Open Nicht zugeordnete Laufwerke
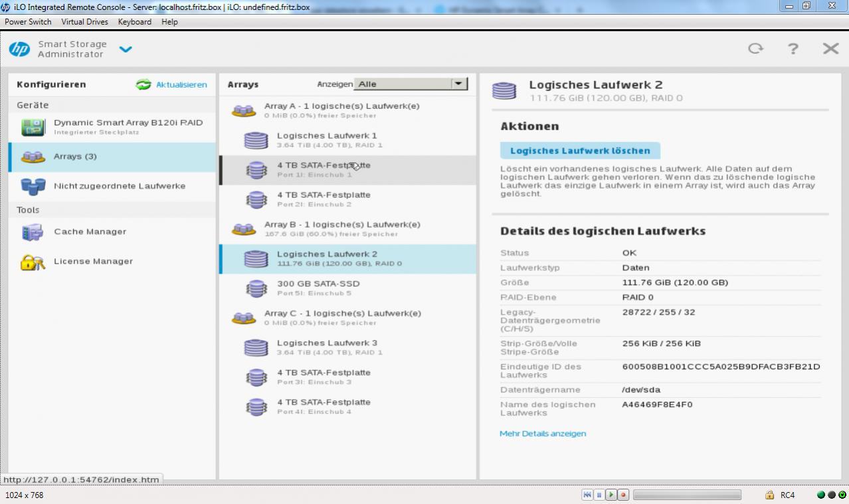This screenshot has height=504, width=849. pyautogui.click(x=112, y=186)
